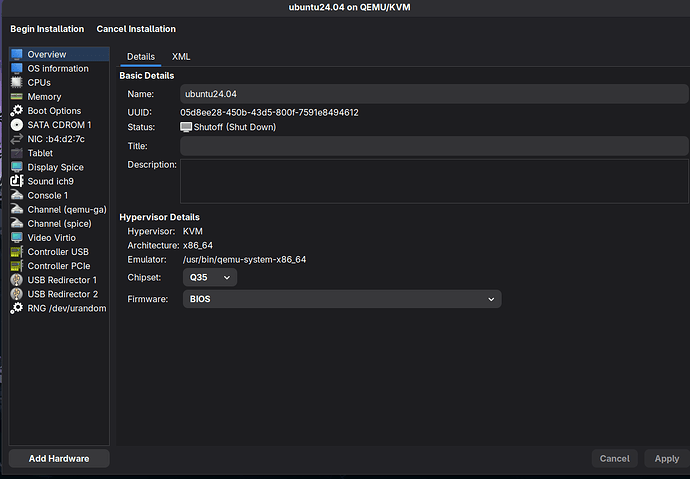Select the RNG /dev/urandom label
The image size is (690, 479).
tap(67, 308)
